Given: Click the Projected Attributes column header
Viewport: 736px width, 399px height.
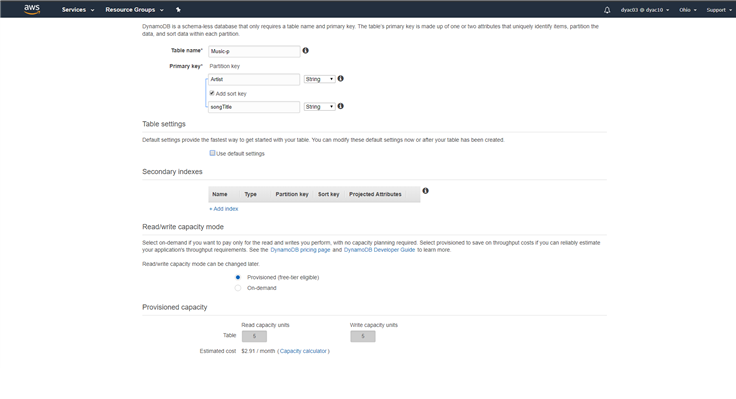Looking at the screenshot, I should point(376,194).
